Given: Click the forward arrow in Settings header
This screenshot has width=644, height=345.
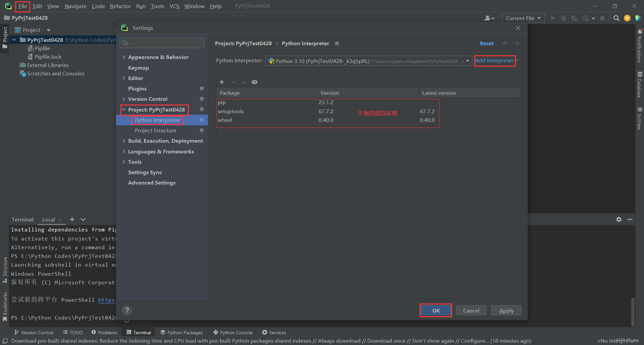Looking at the screenshot, I should [x=517, y=43].
